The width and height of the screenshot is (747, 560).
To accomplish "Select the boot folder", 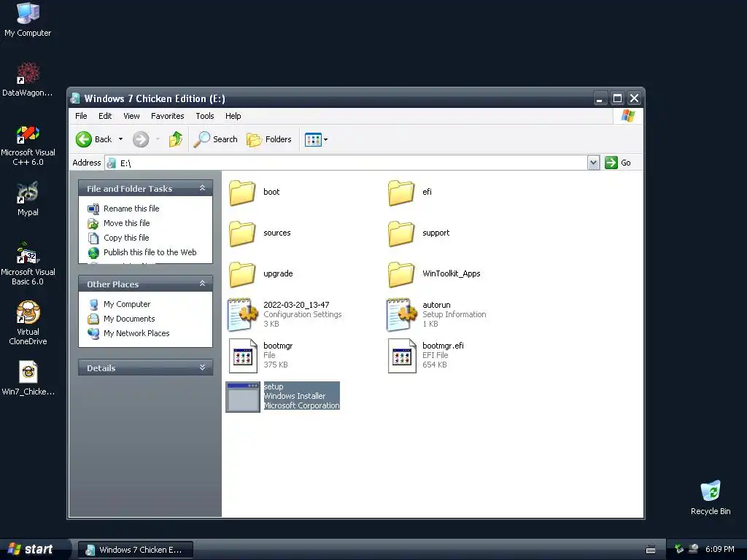I will pyautogui.click(x=254, y=192).
